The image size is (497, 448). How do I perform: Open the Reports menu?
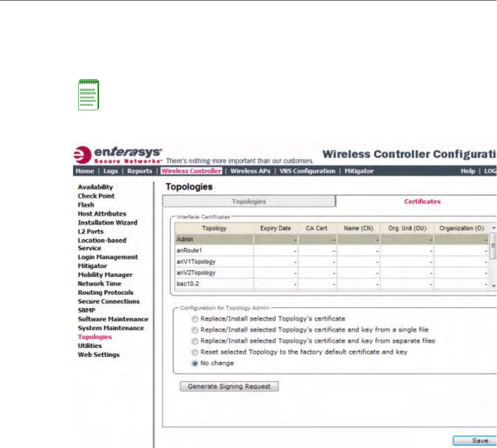(x=140, y=171)
